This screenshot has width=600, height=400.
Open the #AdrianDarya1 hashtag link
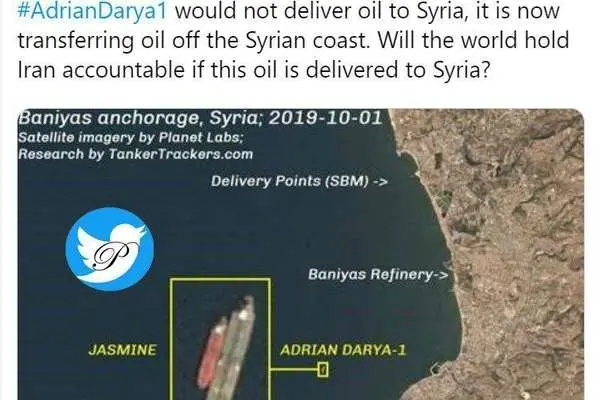pyautogui.click(x=92, y=11)
